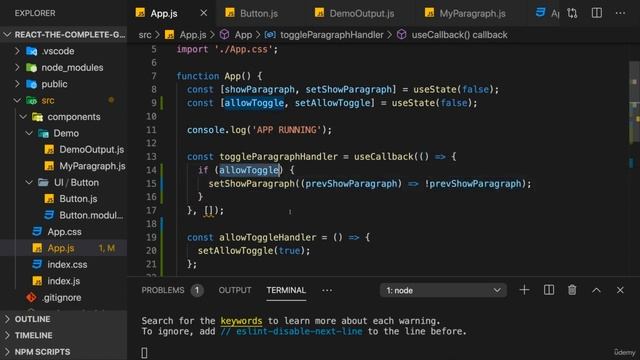The image size is (640, 360).
Task: Switch to MyParagraph.js tab
Action: [x=472, y=13]
